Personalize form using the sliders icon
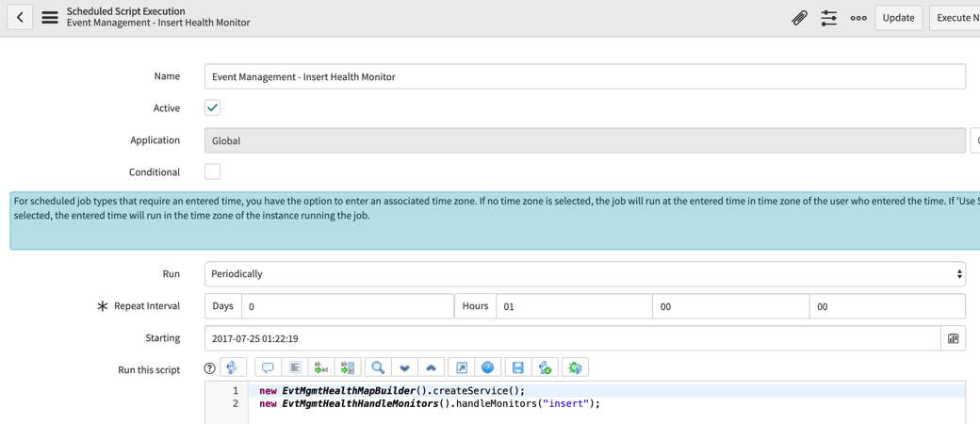Screen dimensions: 980x424 coord(828,18)
